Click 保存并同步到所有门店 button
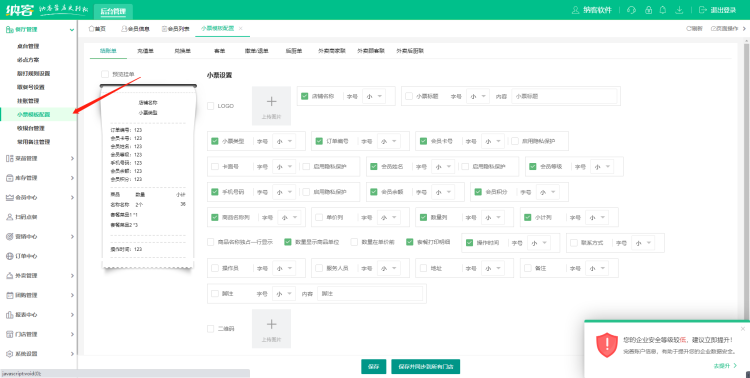The width and height of the screenshot is (750, 378). (x=426, y=367)
